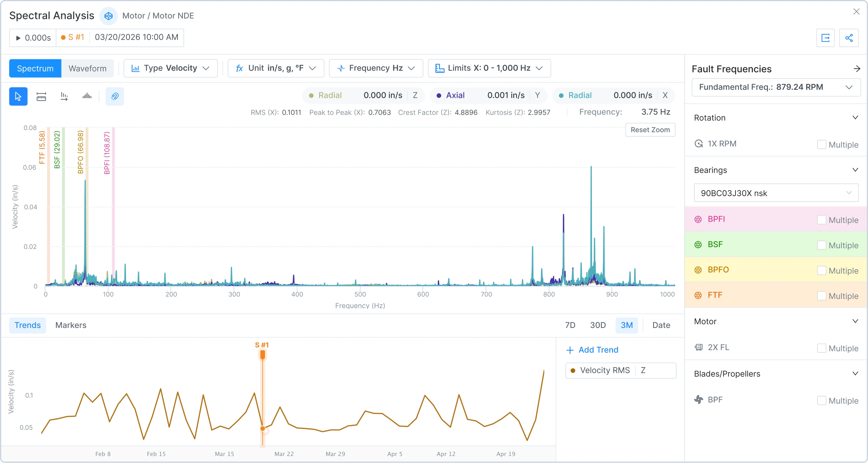Click the export panel icon
Viewport: 868px width, 463px height.
(x=825, y=38)
